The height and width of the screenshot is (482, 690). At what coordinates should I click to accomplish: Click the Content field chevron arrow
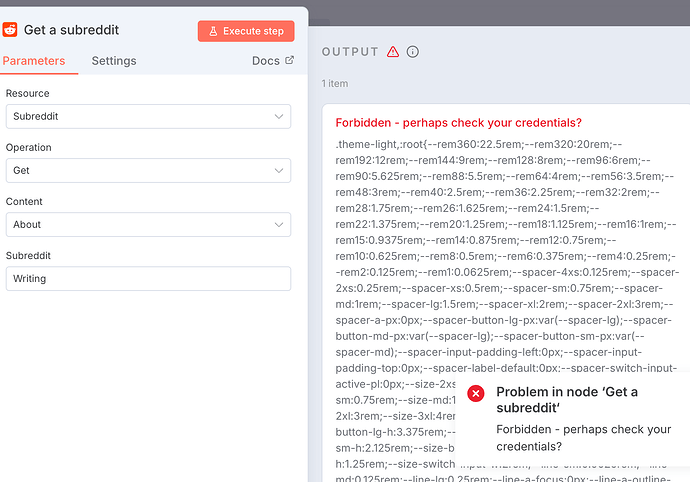click(x=279, y=225)
